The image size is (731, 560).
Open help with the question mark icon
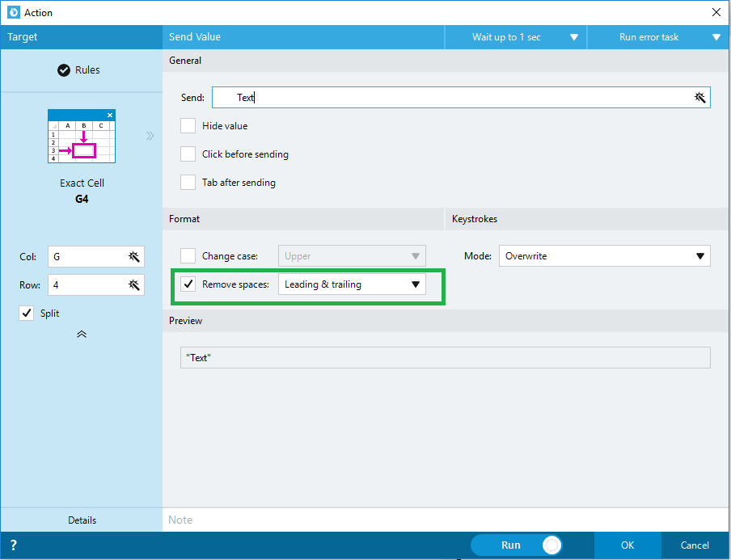(14, 545)
